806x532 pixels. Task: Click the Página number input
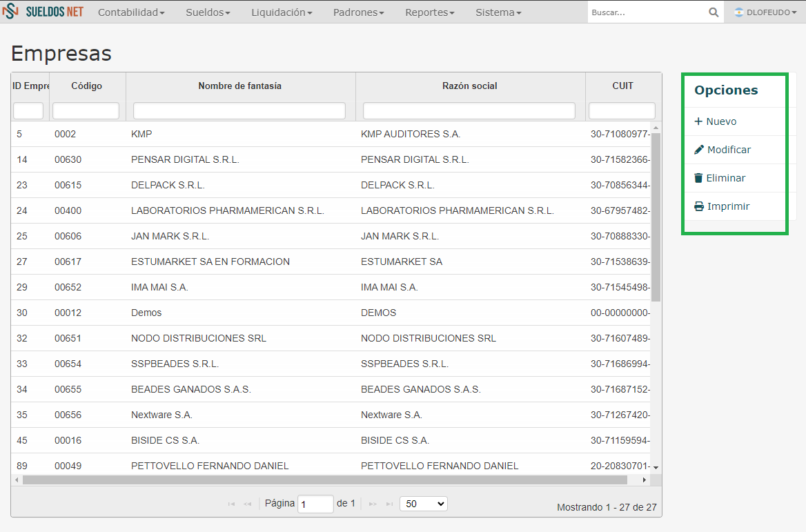click(x=315, y=504)
